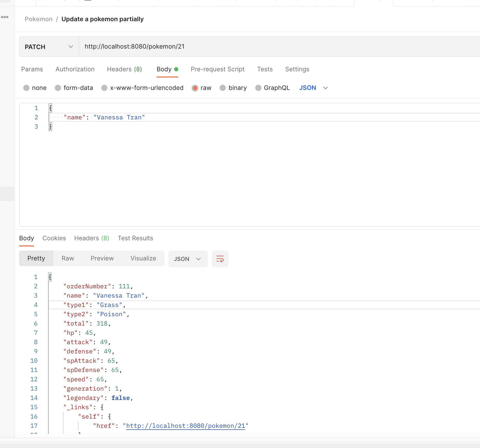Switch to the Authorization tab

click(x=75, y=69)
